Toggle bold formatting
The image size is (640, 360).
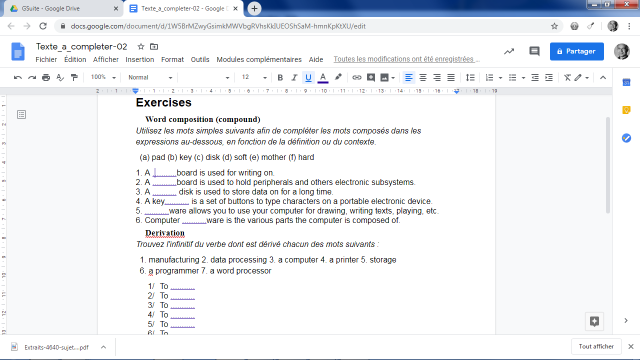pos(280,78)
